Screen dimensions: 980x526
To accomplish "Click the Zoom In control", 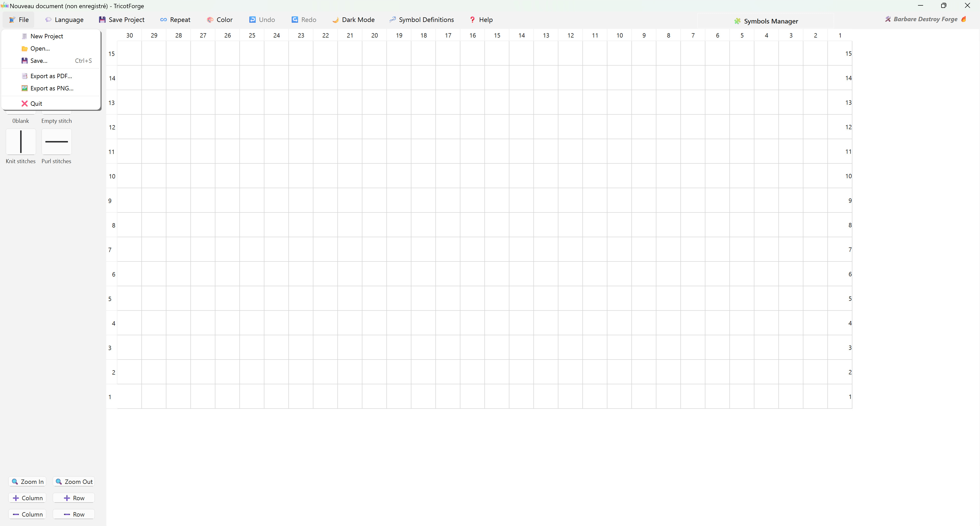I will coord(27,481).
